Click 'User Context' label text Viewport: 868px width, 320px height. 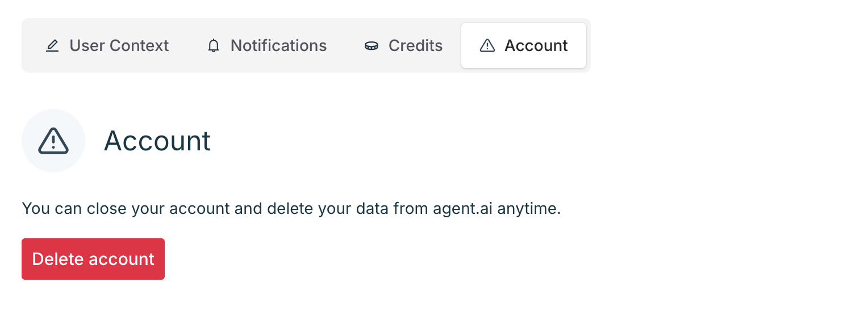(119, 46)
